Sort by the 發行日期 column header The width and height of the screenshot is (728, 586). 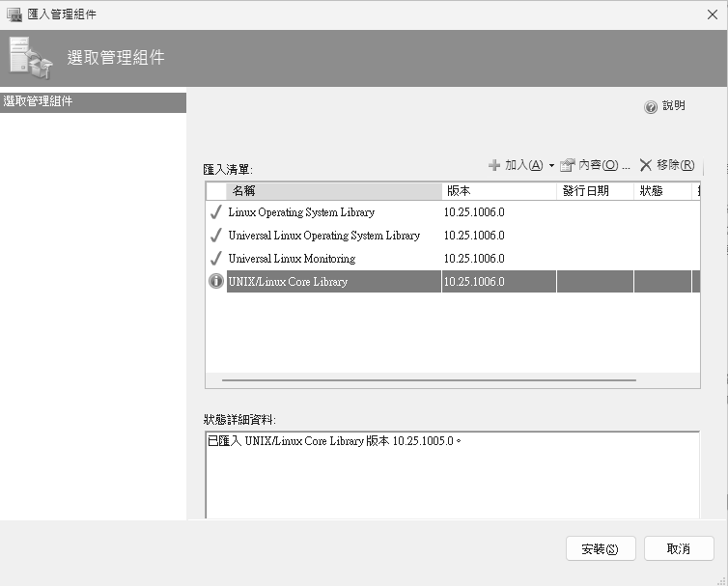[x=595, y=191]
